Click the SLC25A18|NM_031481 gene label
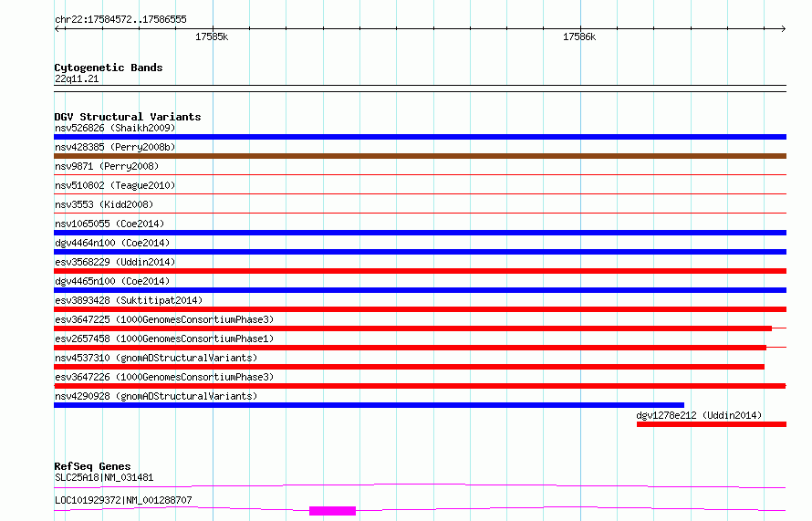This screenshot has width=812, height=521. coord(104,477)
